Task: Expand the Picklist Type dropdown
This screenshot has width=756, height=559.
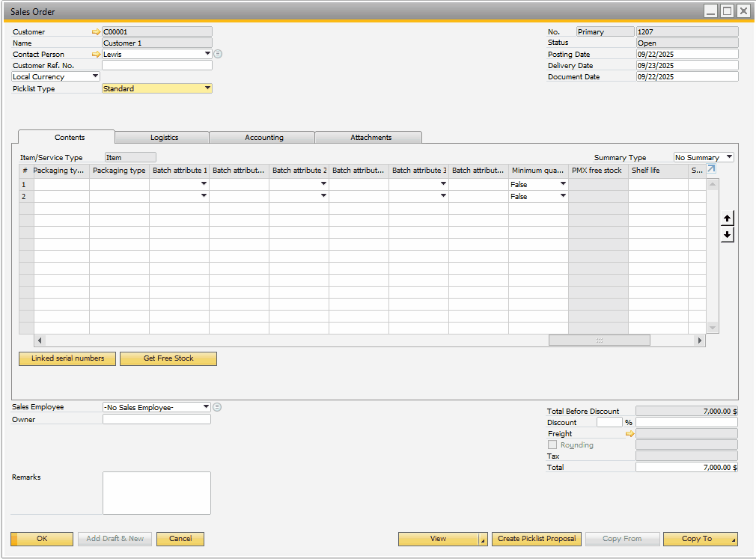Action: [x=207, y=88]
